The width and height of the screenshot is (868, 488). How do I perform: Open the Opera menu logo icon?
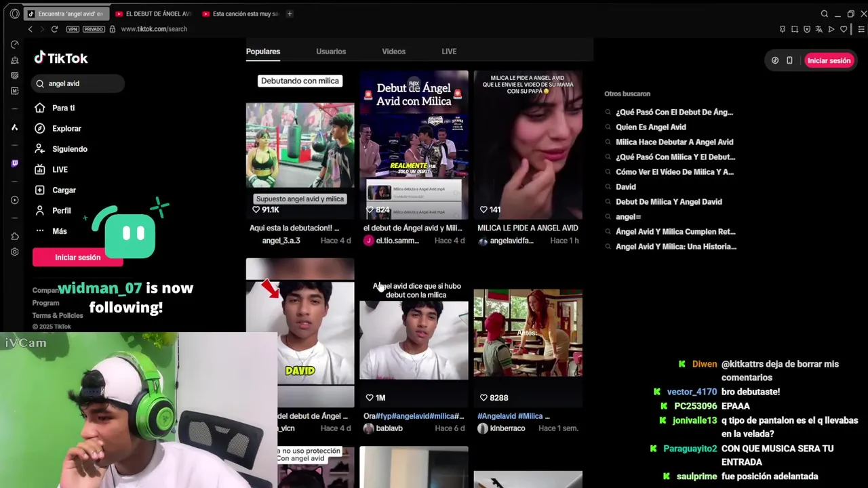[14, 14]
